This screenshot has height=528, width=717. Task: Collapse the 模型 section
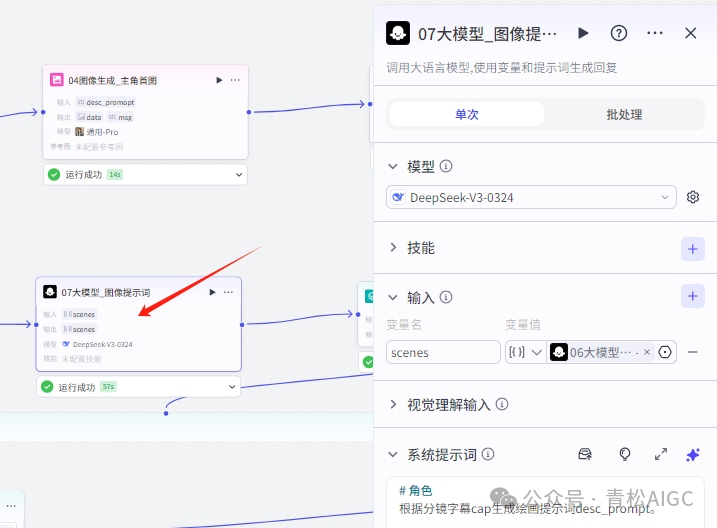coord(393,166)
